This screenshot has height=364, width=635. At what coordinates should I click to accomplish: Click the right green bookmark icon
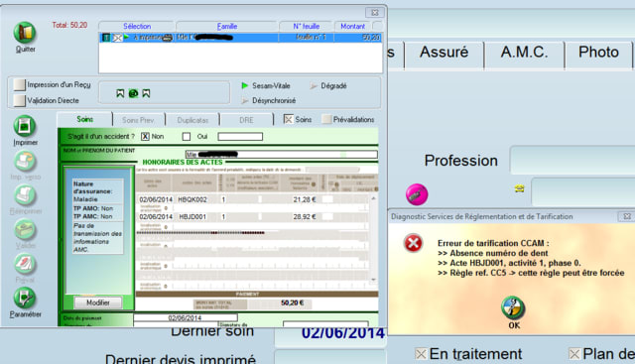pyautogui.click(x=146, y=93)
